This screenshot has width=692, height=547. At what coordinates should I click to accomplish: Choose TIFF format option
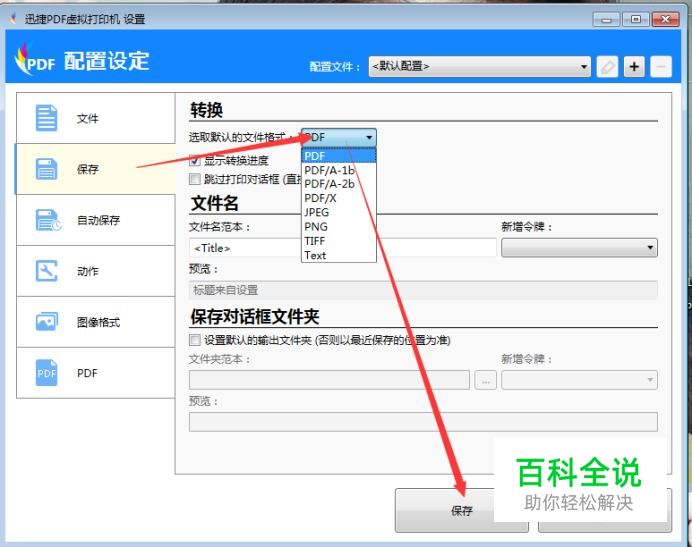coord(338,241)
